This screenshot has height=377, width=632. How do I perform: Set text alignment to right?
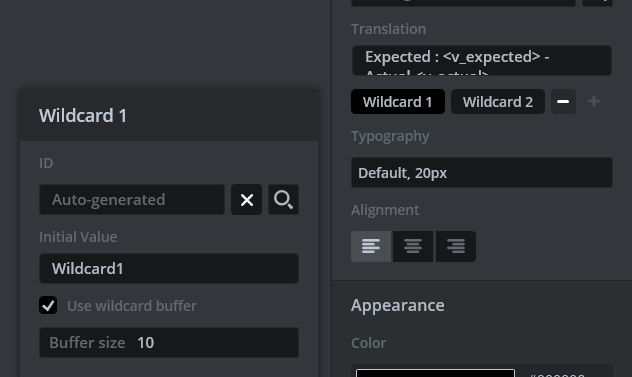click(x=456, y=246)
